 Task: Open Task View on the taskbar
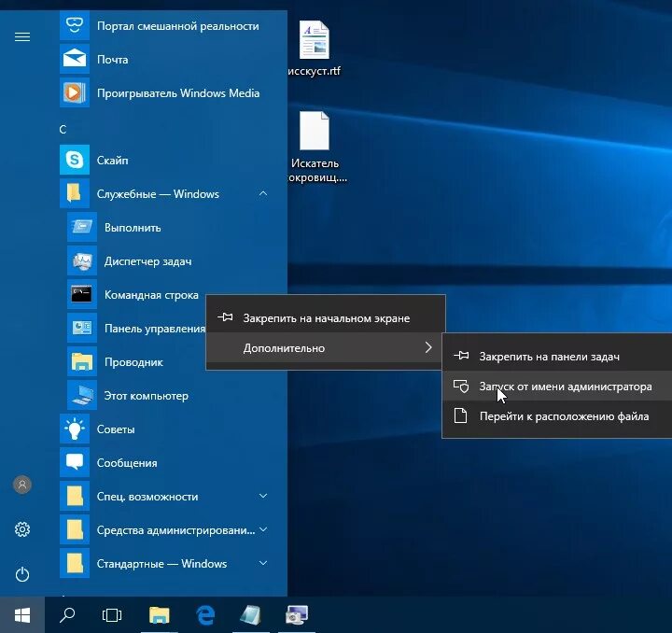(112, 615)
